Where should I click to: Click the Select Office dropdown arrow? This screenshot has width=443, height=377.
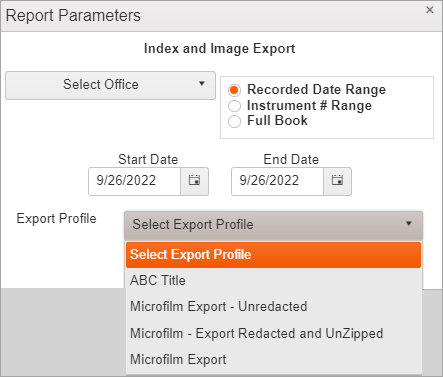tap(202, 84)
